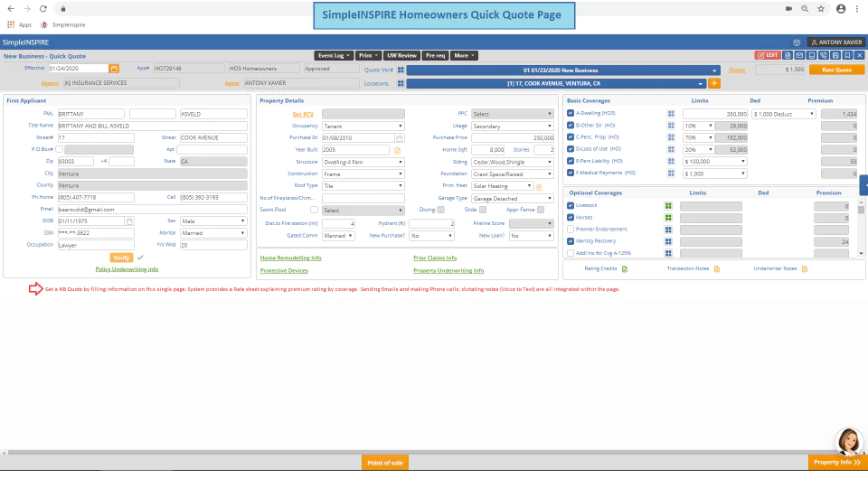This screenshot has width=868, height=488.
Task: Click orange plus to add location
Action: [x=714, y=83]
